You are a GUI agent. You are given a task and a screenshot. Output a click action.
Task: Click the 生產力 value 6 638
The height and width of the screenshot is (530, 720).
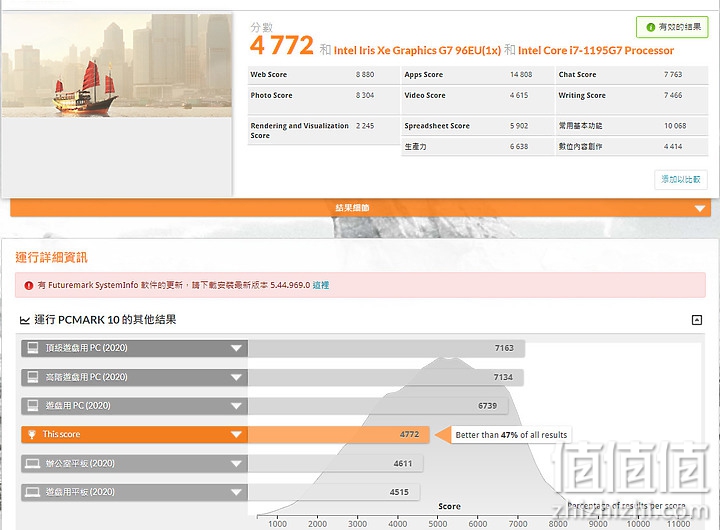point(519,147)
